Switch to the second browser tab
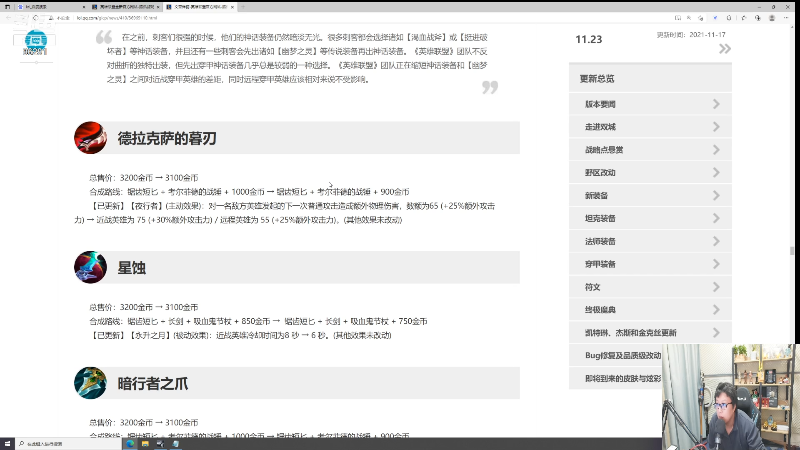Screen dimensions: 800x450 [126, 7]
